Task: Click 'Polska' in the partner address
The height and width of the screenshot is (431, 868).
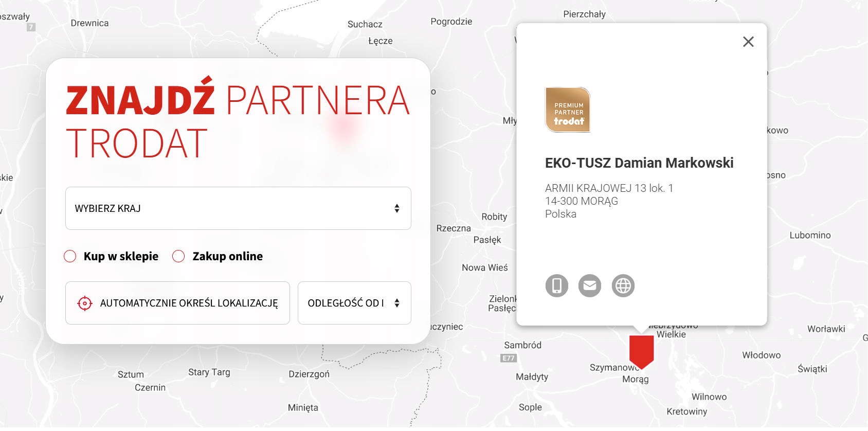Action: (560, 214)
